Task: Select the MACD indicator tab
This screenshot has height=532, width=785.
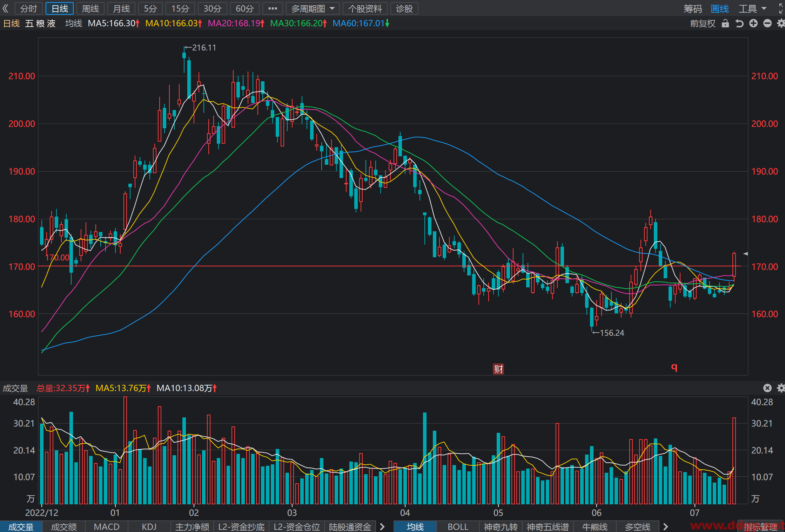Action: coord(107,527)
